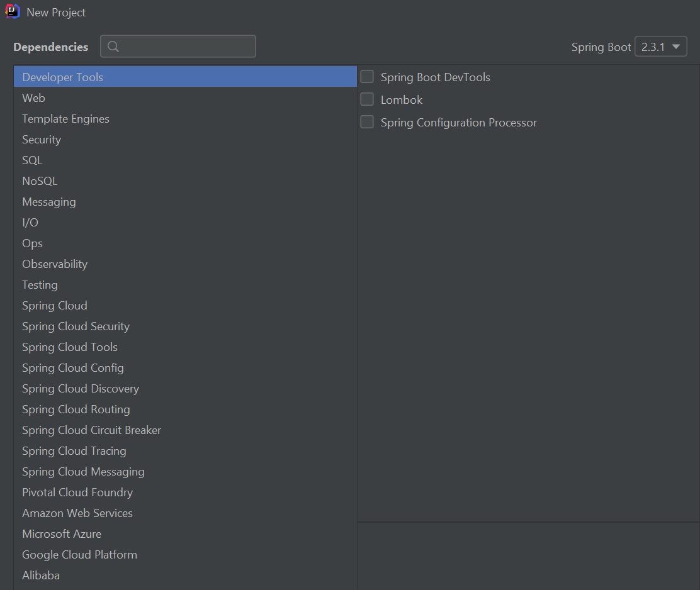
Task: Check the Lombok dependency
Action: (367, 99)
